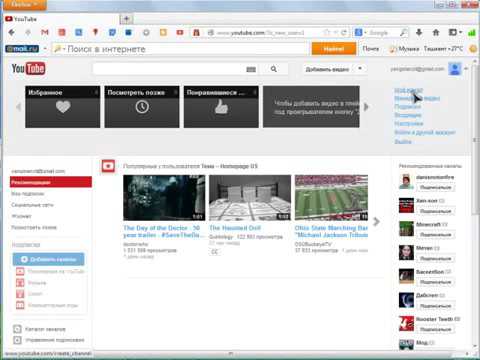Open the on-screen keyboard icon in YouTube search
480x360 pixels.
(251, 69)
